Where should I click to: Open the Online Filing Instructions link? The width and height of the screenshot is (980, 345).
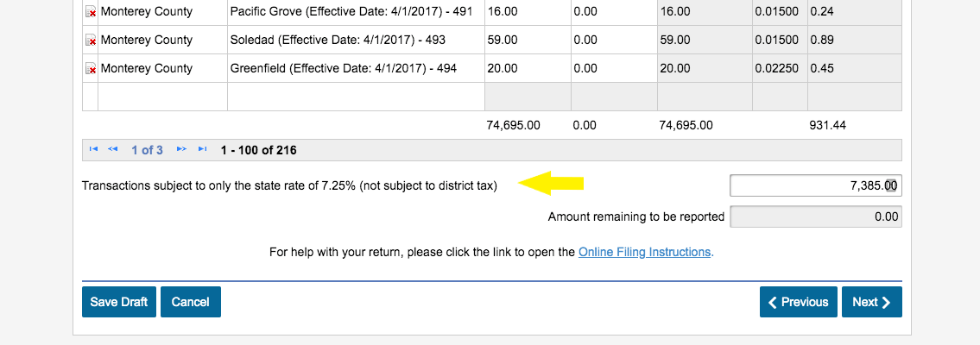click(645, 253)
